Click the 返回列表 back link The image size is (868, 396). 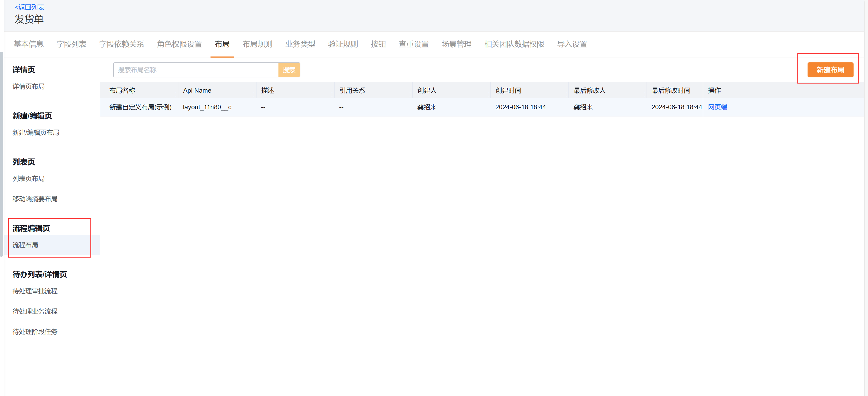click(29, 7)
